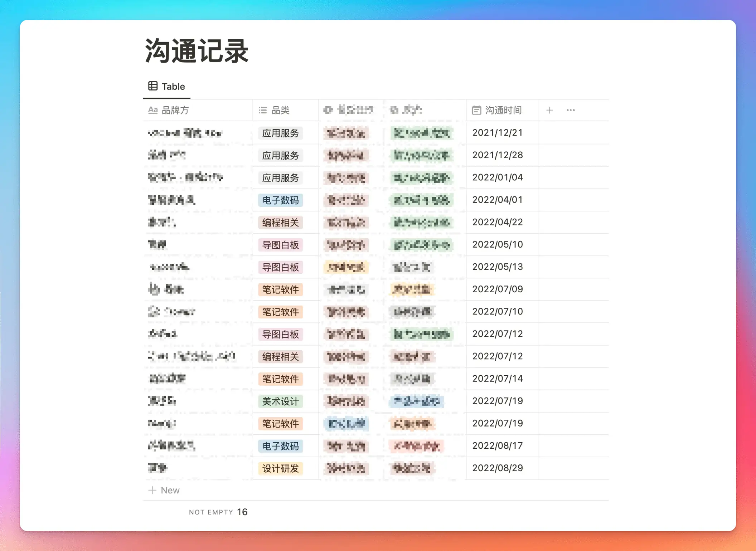756x551 pixels.
Task: Click the table grid icon beside Table
Action: [153, 86]
